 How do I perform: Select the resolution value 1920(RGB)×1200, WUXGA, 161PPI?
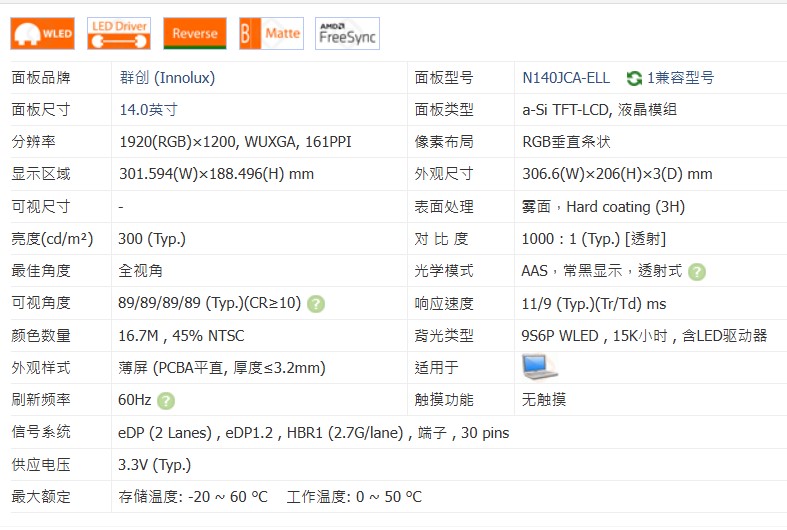[235, 142]
